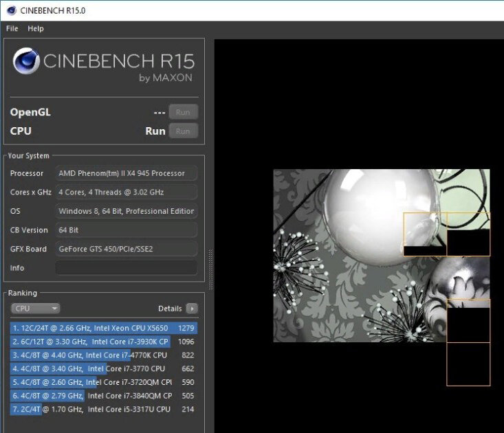Open the CPU ranking dropdown

pos(35,309)
